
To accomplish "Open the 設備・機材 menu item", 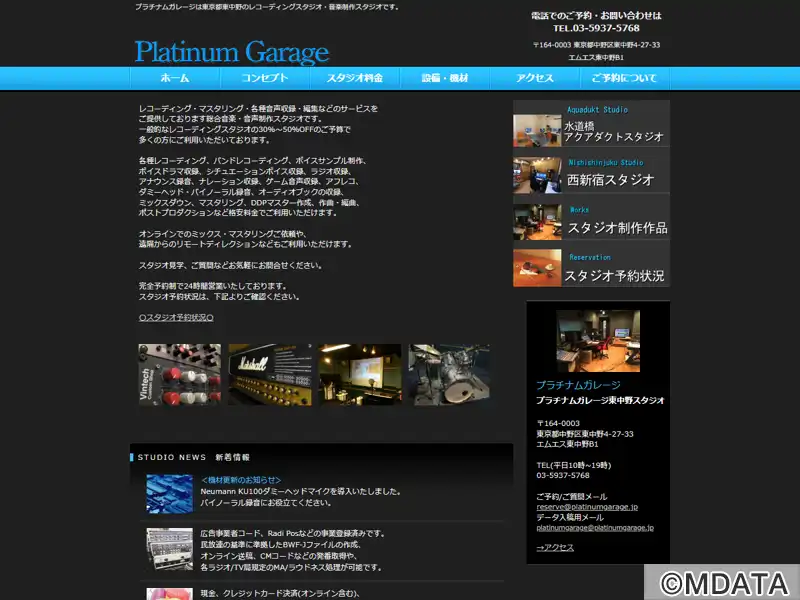I will (x=445, y=78).
